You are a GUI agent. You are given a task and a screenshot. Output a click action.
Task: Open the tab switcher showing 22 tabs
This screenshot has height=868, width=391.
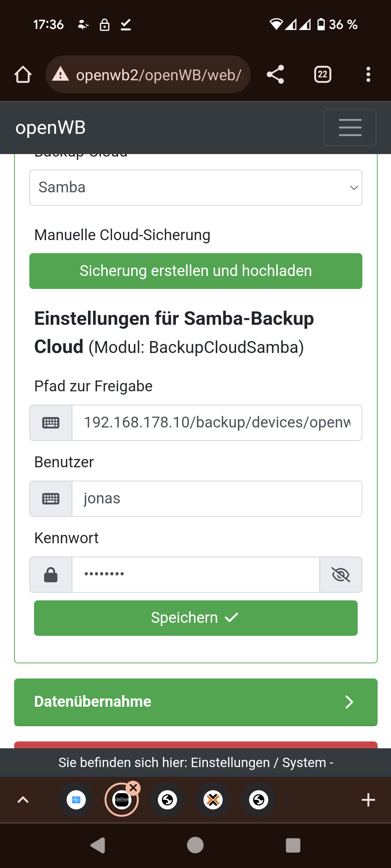pyautogui.click(x=323, y=75)
